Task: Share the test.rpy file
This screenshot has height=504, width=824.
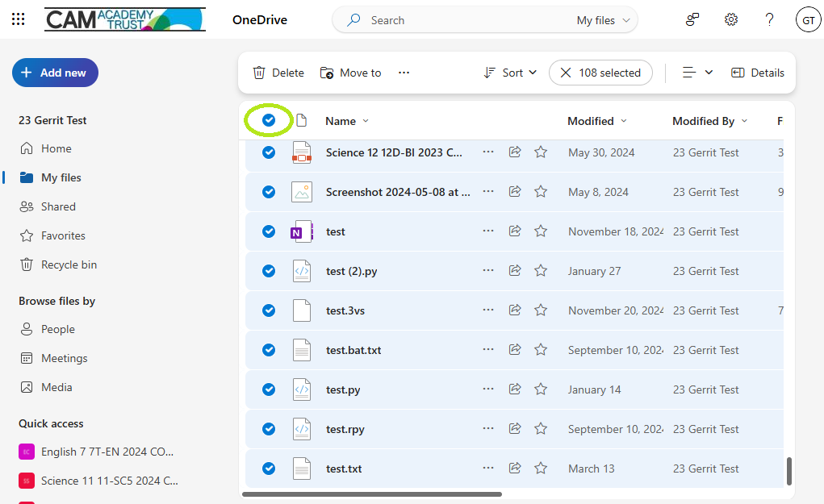Action: pos(515,428)
